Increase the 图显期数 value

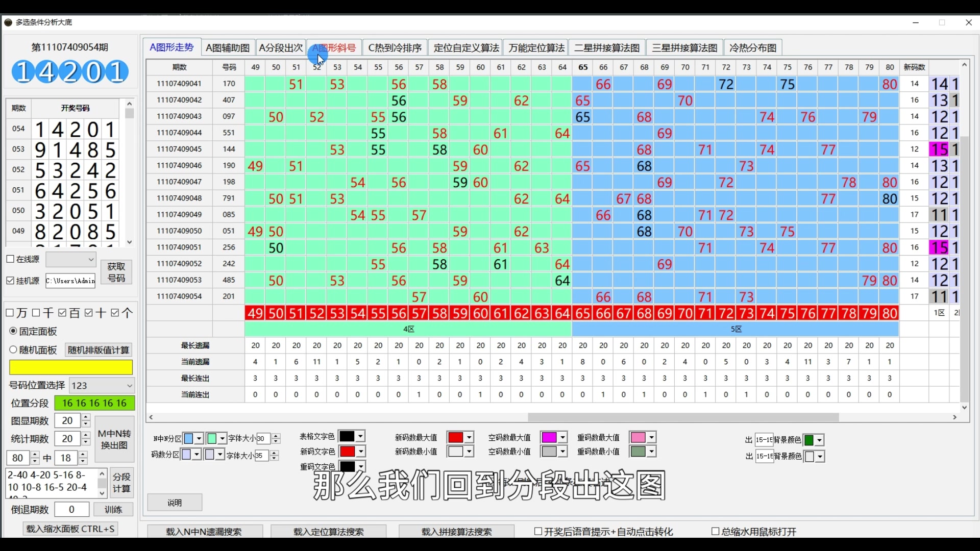pyautogui.click(x=86, y=417)
